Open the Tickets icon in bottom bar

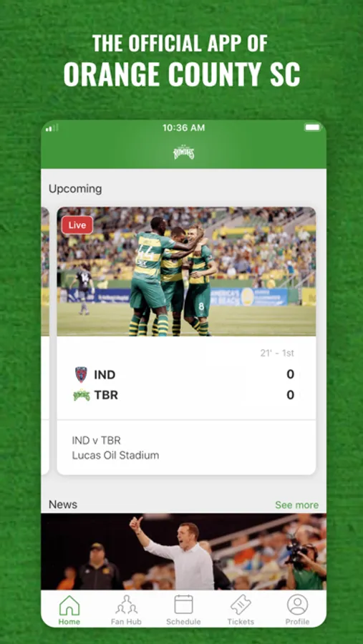point(241,605)
